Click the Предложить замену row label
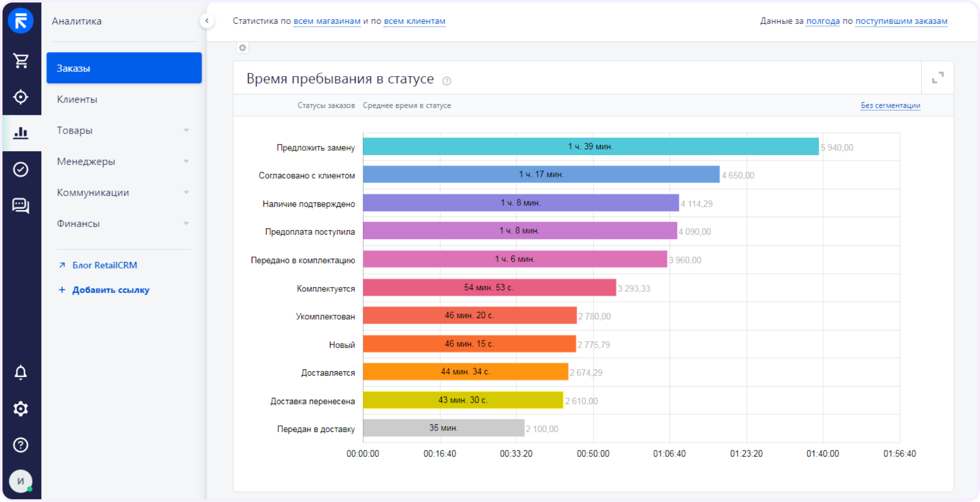The height and width of the screenshot is (502, 980). pos(316,147)
